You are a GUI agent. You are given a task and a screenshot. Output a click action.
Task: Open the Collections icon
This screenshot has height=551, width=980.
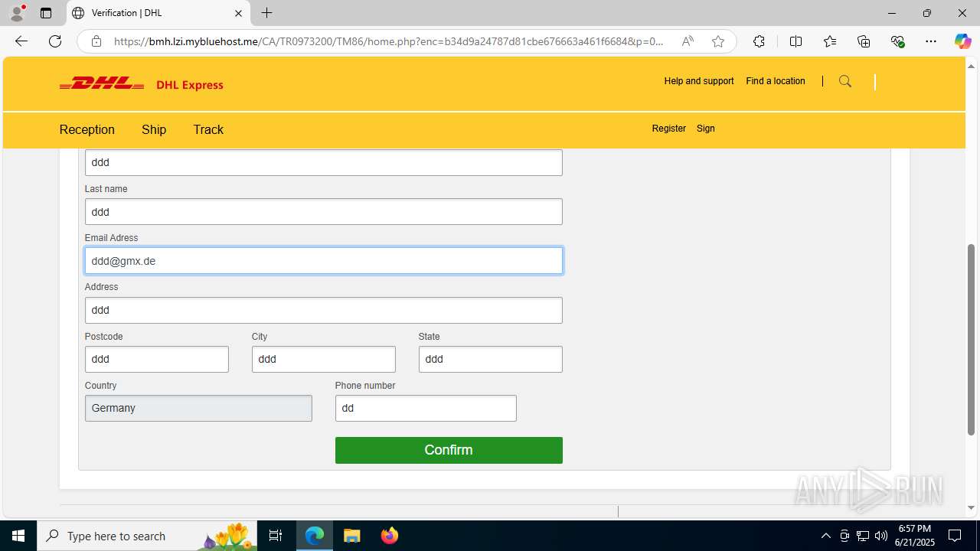(864, 41)
